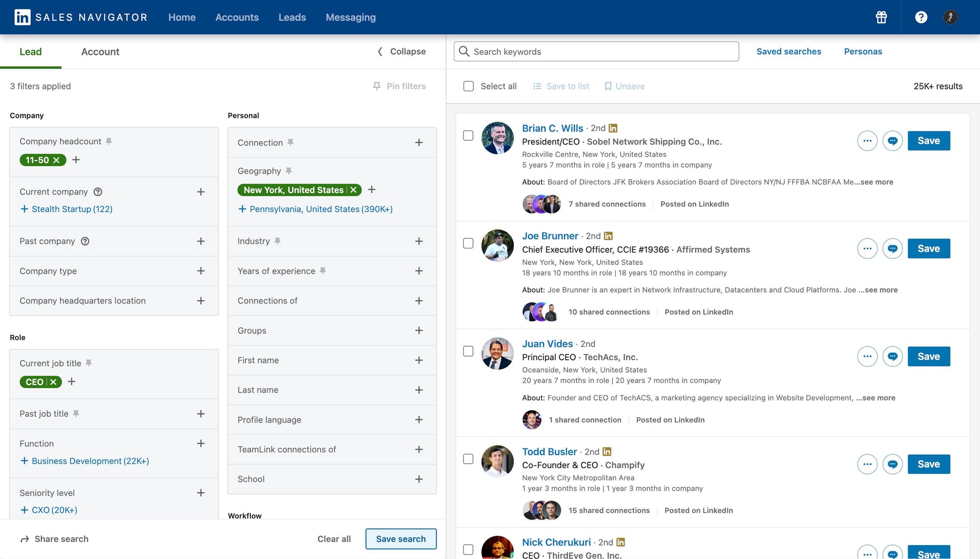This screenshot has height=559, width=980.
Task: Focus the Search keywords field
Action: [x=596, y=52]
